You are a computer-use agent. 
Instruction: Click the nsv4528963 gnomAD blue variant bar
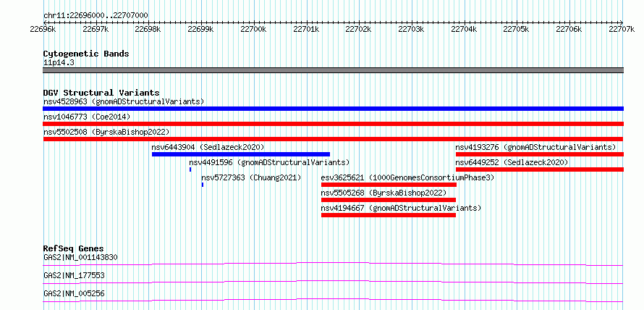[x=333, y=109]
